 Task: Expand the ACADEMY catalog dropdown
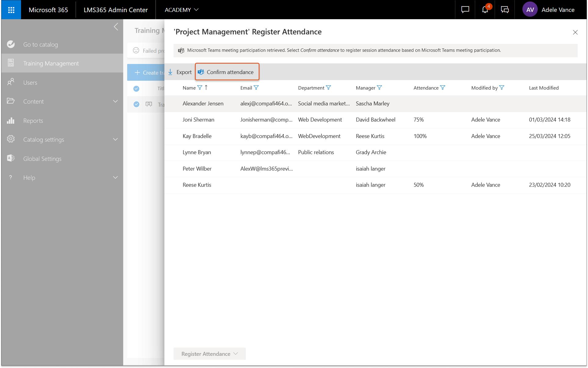(181, 10)
